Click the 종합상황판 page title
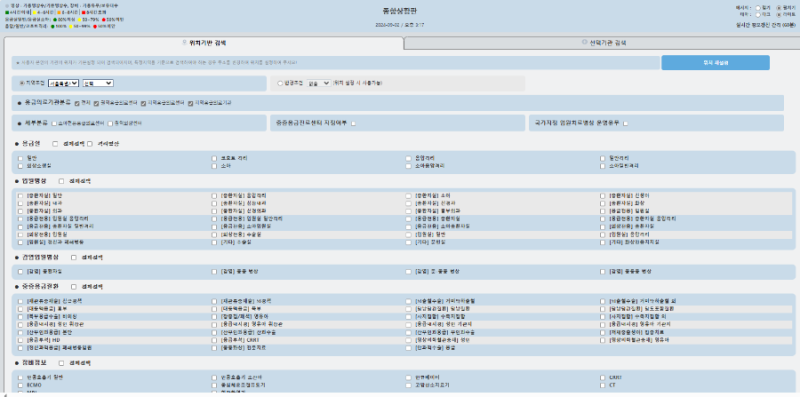This screenshot has width=800, height=397. [399, 11]
